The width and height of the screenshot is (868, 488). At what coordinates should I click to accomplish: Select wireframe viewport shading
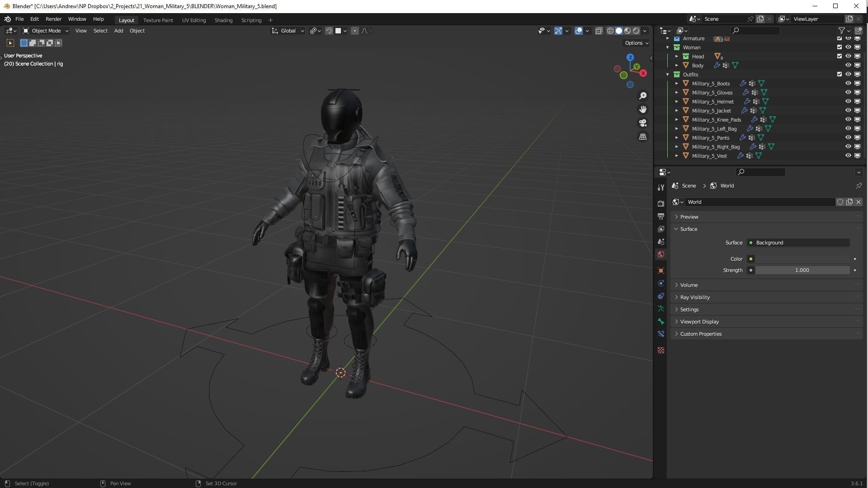click(x=610, y=31)
